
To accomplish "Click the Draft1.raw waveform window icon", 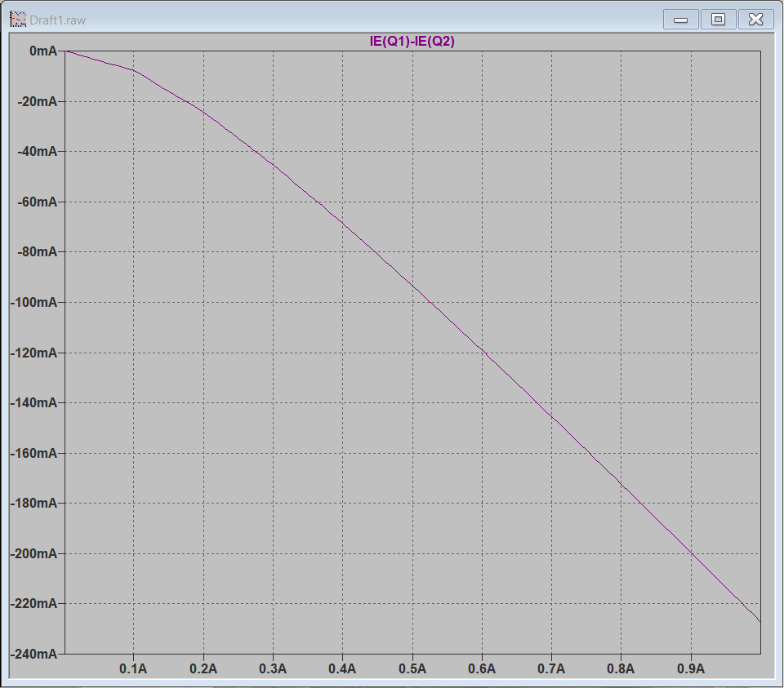I will (18, 20).
